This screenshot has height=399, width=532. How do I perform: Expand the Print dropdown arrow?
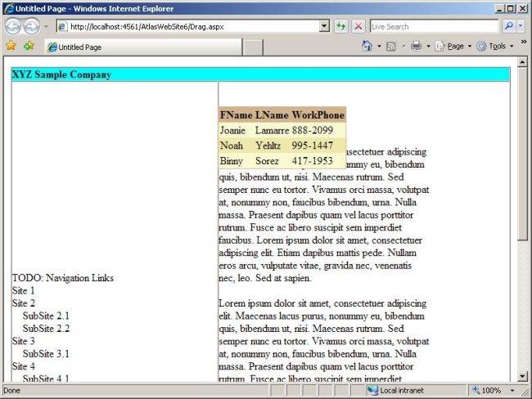point(428,46)
